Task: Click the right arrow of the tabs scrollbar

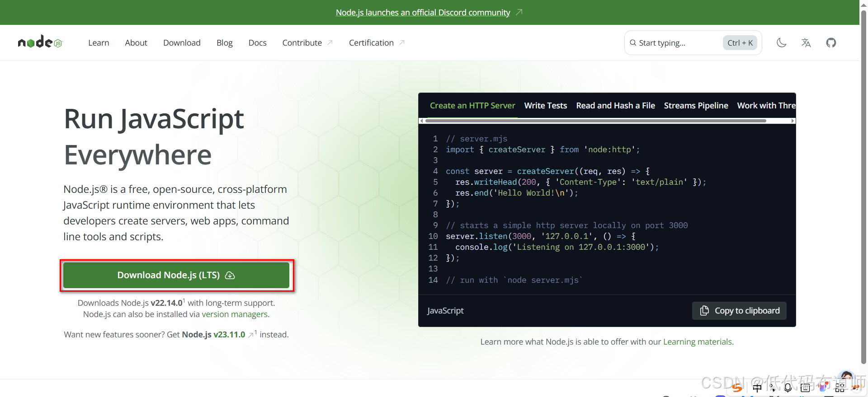Action: pyautogui.click(x=793, y=121)
